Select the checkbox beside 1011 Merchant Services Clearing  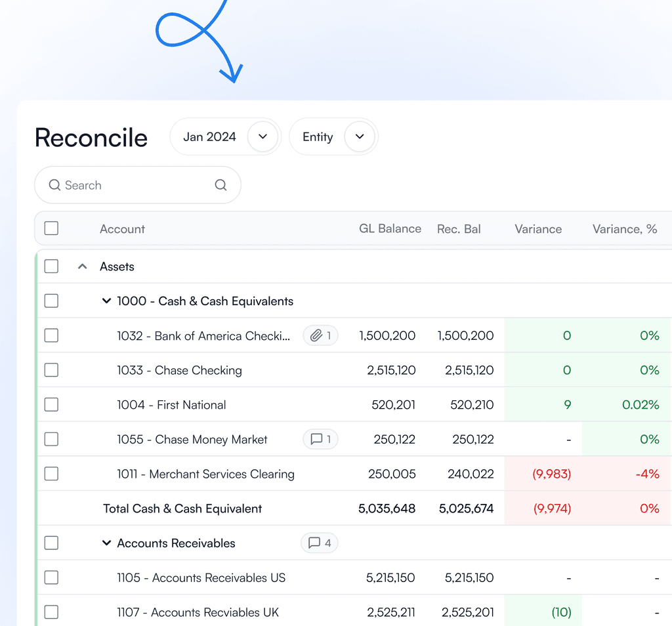pos(51,474)
